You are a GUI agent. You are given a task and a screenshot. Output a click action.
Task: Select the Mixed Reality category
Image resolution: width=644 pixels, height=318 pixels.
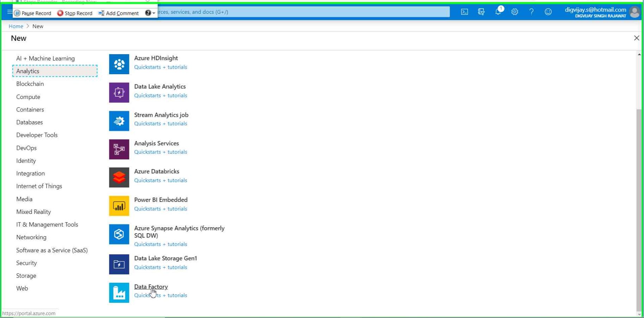(33, 212)
